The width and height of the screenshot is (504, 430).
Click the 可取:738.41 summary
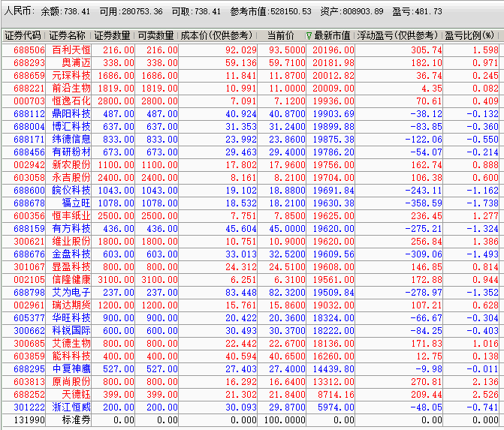pos(196,11)
